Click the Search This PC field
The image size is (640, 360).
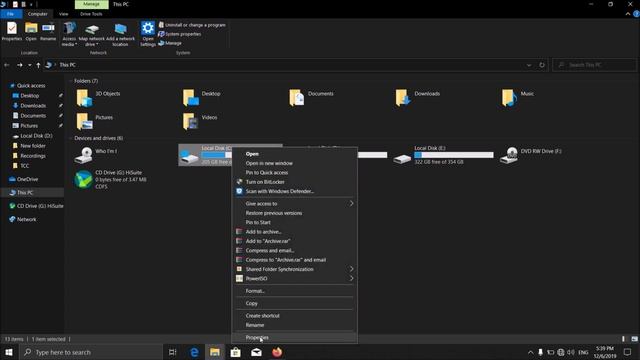click(594, 65)
